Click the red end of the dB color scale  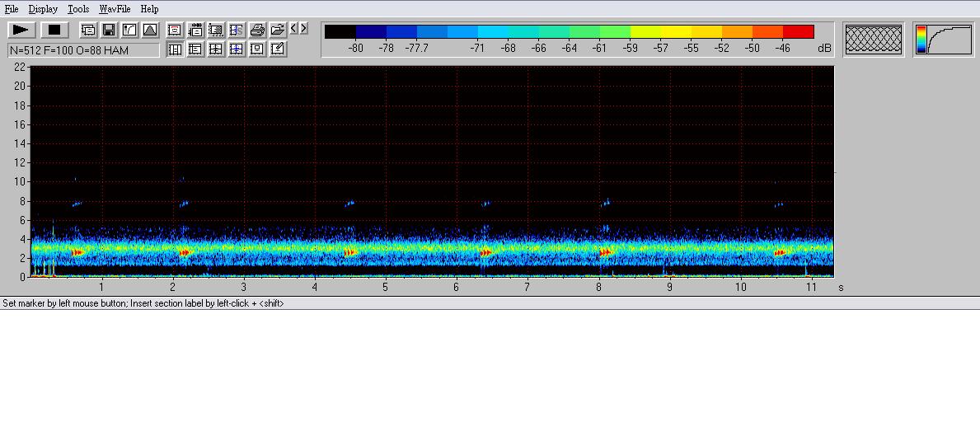(x=798, y=31)
